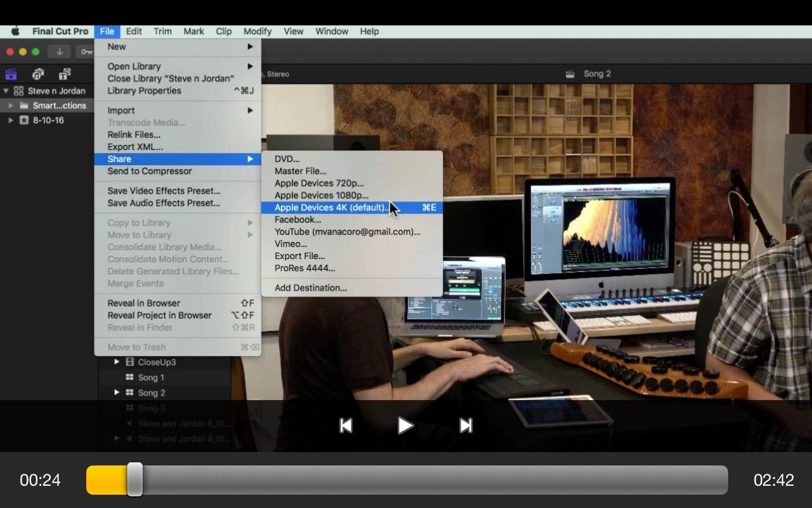Click the Song 1 project icon in browser
812x508 pixels.
pos(129,377)
